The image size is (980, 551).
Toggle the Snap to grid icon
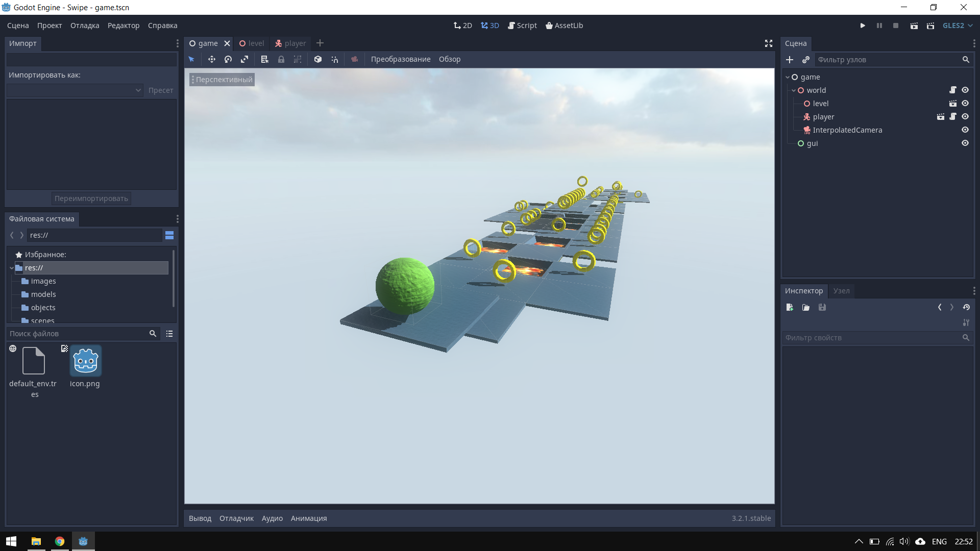299,60
